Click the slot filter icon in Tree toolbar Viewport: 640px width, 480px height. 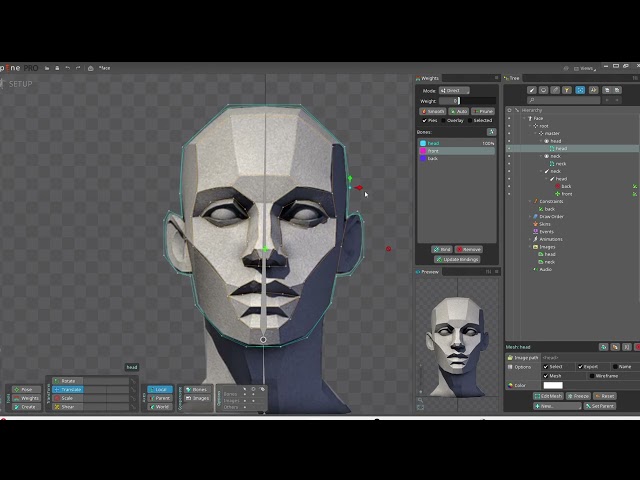(x=543, y=90)
